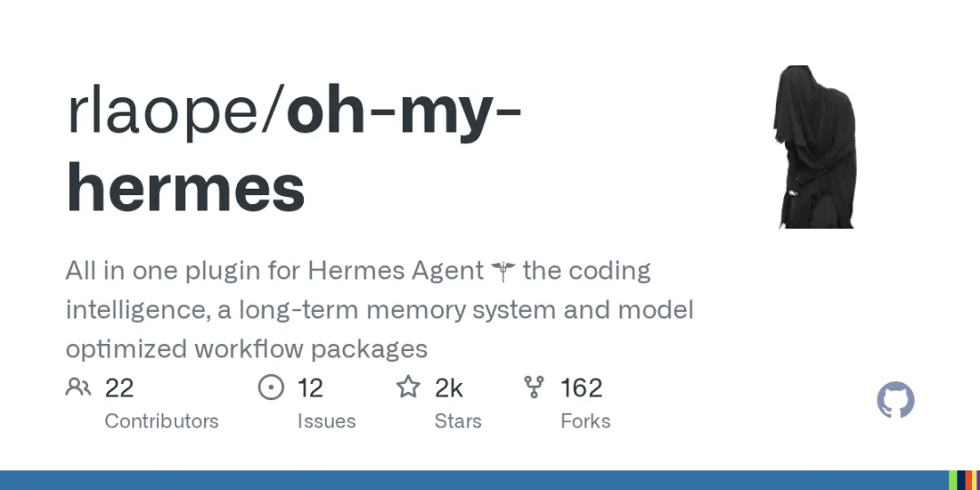Click the blue language bar segment
The height and width of the screenshot is (490, 980).
coord(474,480)
